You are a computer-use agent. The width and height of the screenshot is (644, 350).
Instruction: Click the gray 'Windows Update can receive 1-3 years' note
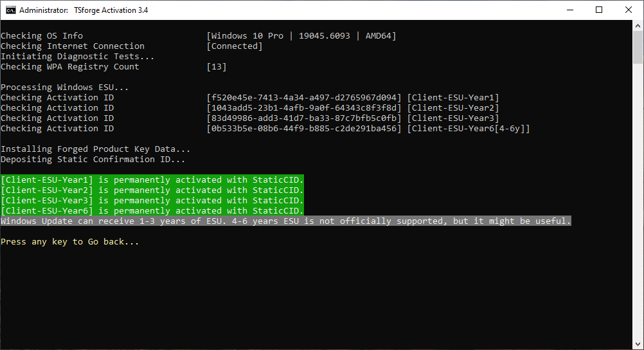pos(286,221)
